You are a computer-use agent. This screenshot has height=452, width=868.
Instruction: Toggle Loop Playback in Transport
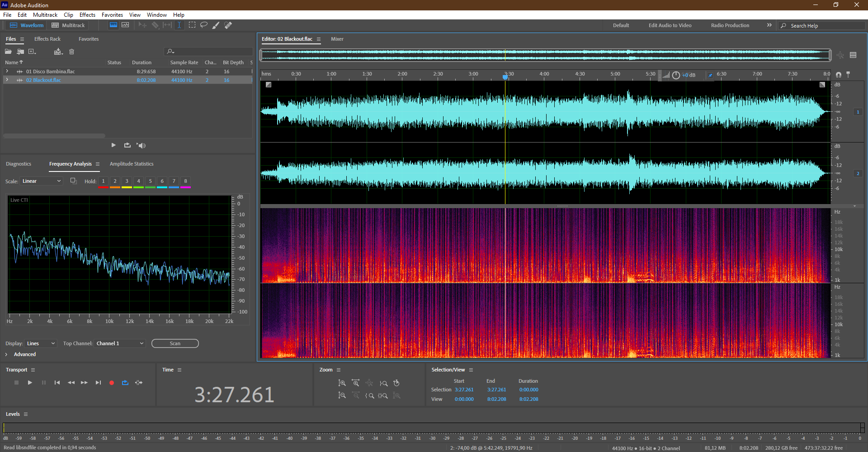[125, 383]
